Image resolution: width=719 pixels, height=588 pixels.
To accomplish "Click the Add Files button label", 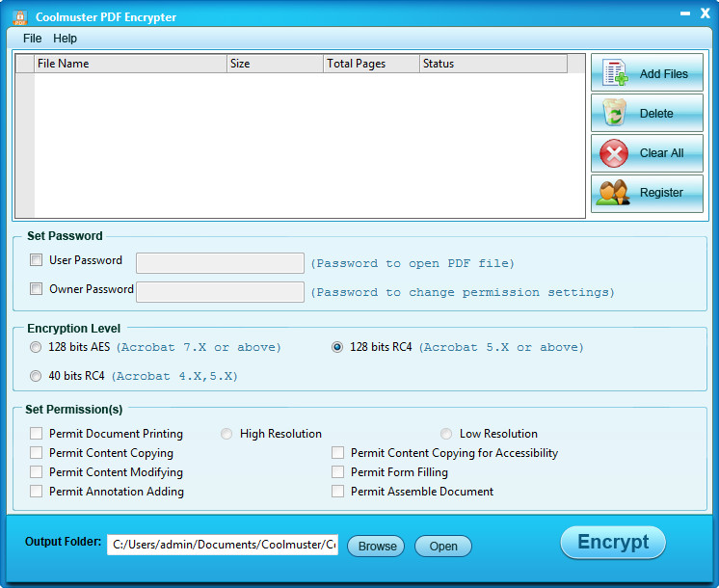I will (x=663, y=74).
